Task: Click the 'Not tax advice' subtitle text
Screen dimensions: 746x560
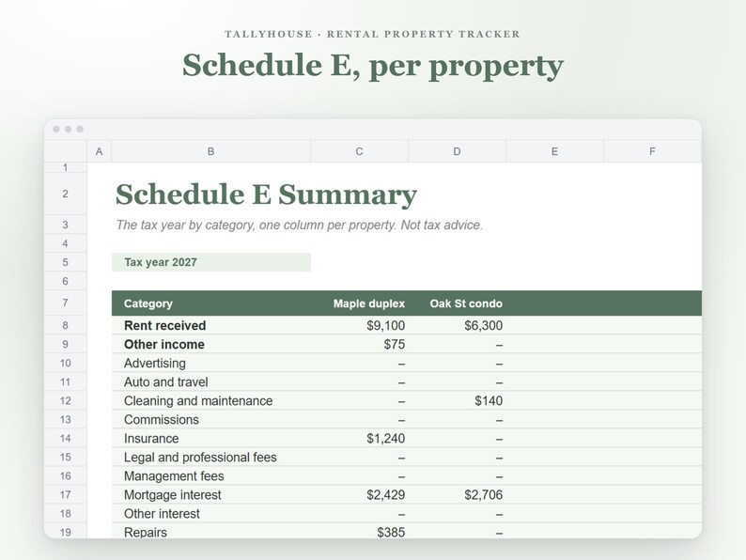Action: (442, 225)
